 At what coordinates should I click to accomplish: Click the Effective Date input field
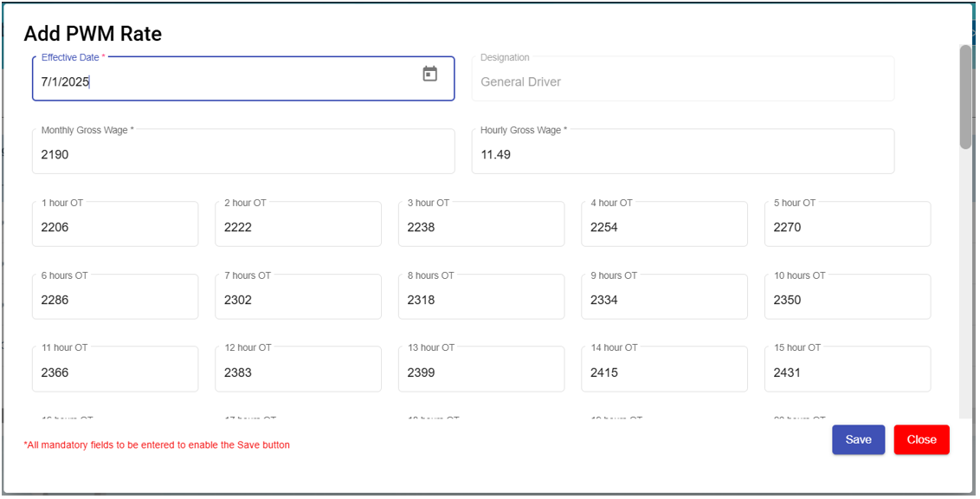pos(225,81)
